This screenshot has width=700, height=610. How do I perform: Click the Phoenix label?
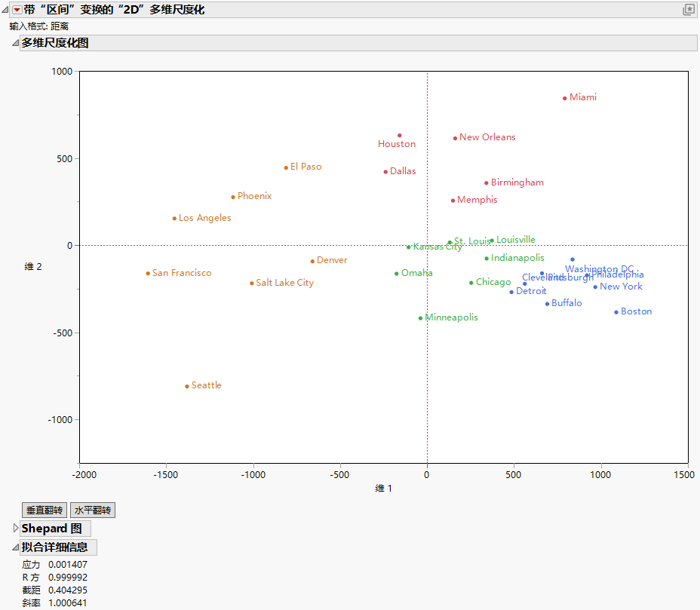tap(254, 196)
